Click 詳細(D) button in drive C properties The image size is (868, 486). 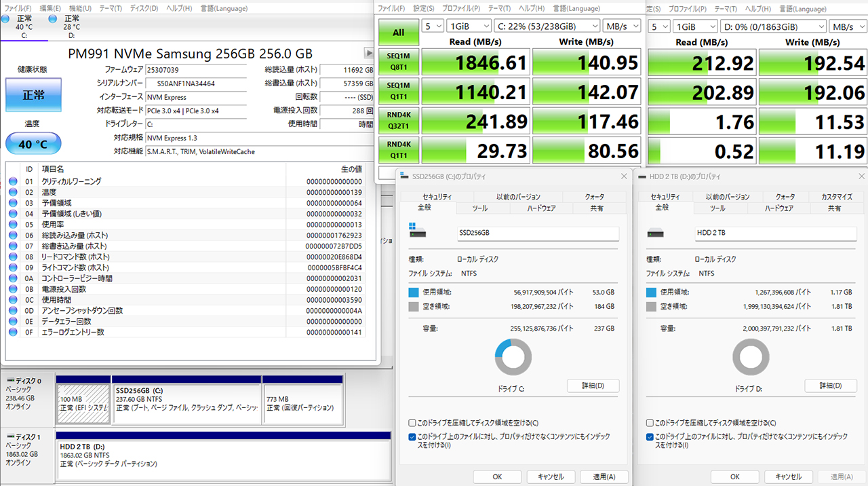coord(593,386)
